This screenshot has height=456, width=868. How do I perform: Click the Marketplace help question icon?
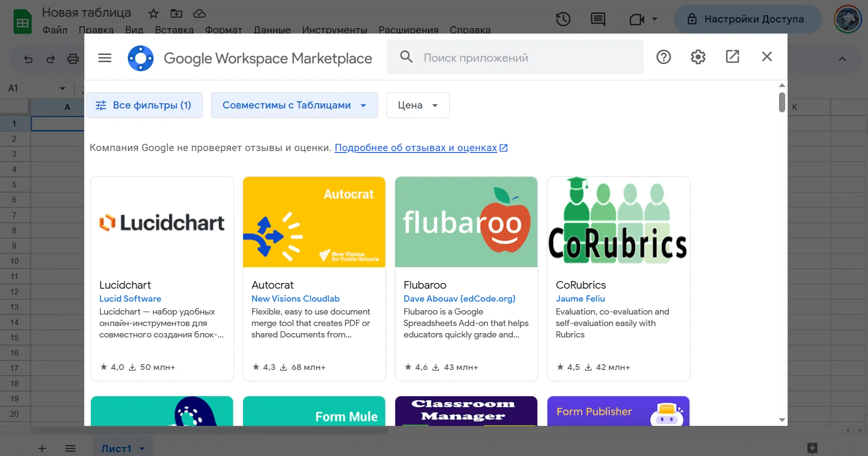(x=663, y=57)
